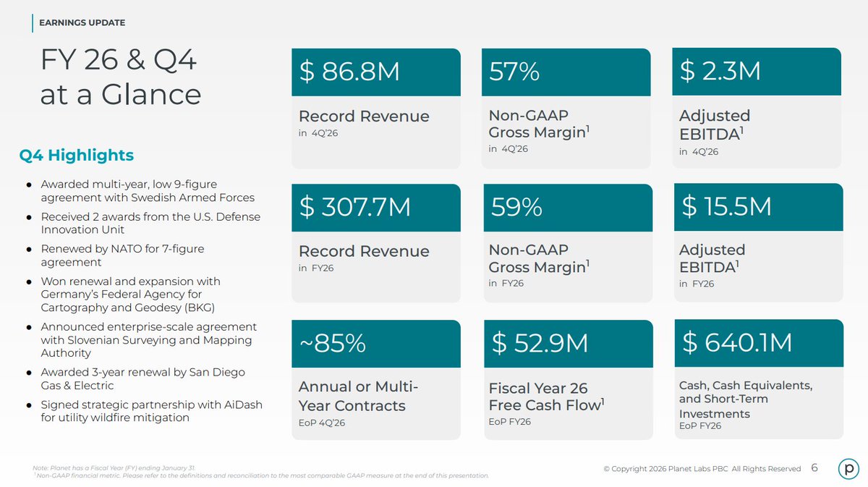Click 'EoP 4Q'26' under contracts card
Screen dimensions: 868x487
tap(322, 423)
